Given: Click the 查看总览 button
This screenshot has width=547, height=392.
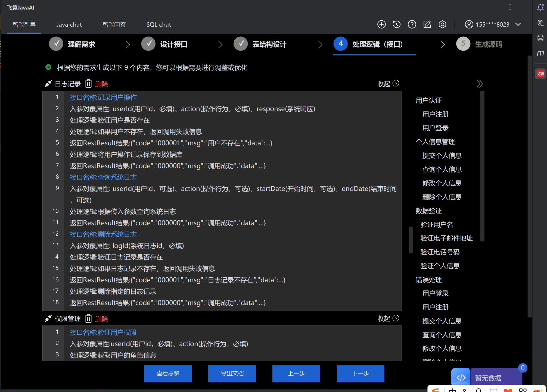Looking at the screenshot, I should (168, 374).
